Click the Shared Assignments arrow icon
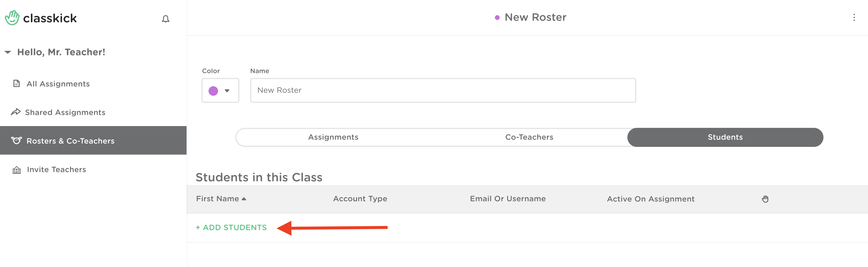Image resolution: width=868 pixels, height=267 pixels. point(16,112)
